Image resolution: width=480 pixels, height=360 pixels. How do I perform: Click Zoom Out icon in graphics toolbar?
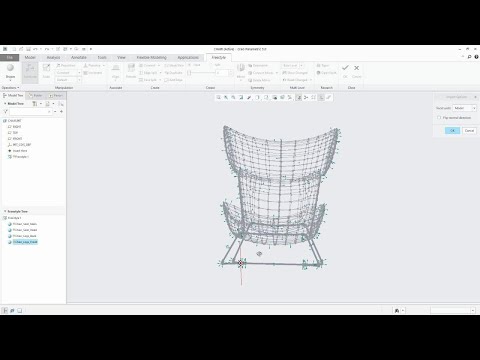click(233, 97)
